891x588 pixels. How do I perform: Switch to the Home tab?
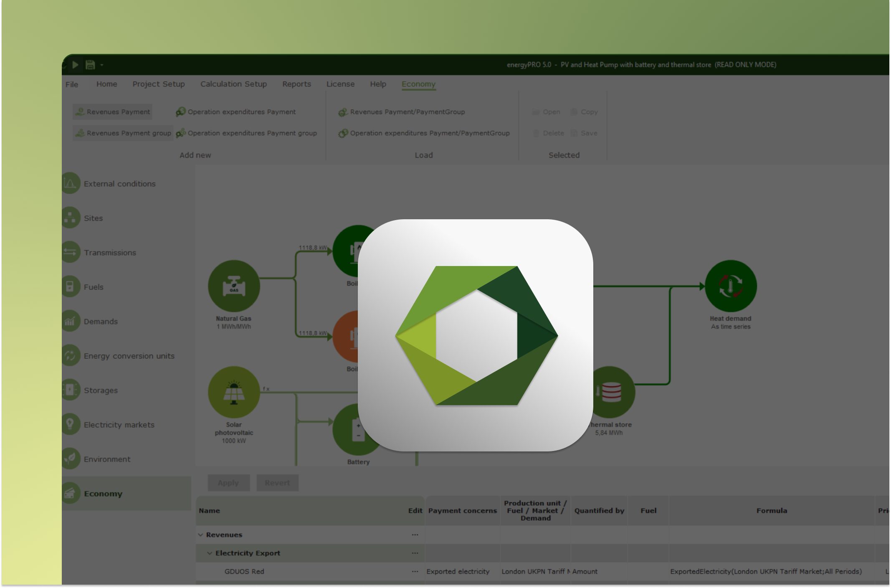(107, 84)
